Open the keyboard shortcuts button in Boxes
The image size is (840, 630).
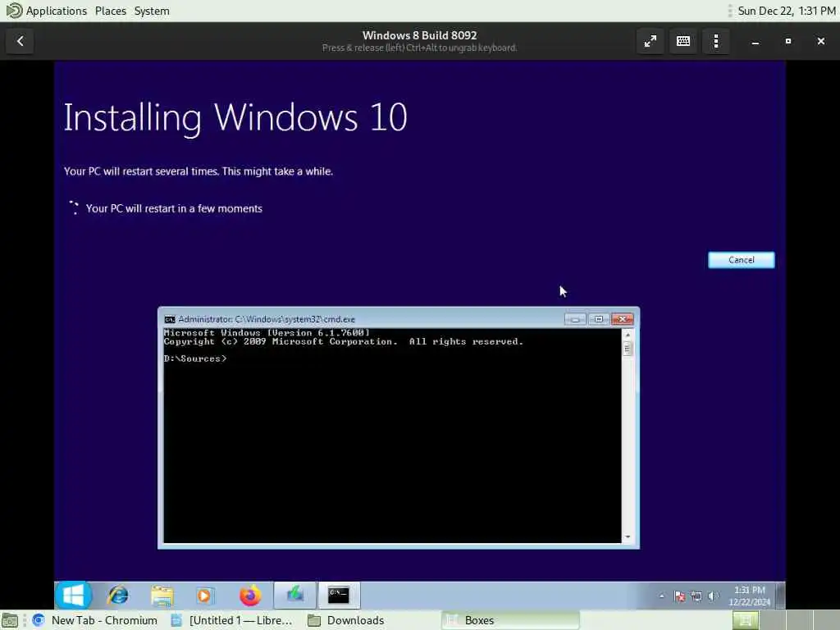[683, 41]
